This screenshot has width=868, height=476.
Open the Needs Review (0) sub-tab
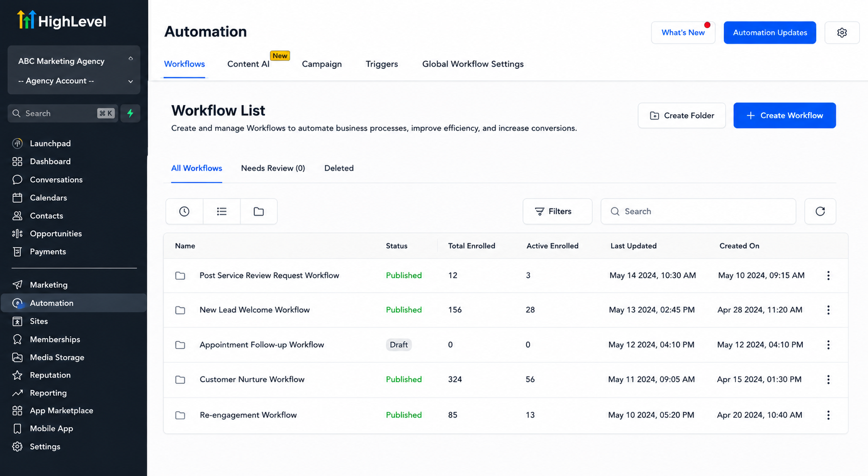[x=273, y=168]
